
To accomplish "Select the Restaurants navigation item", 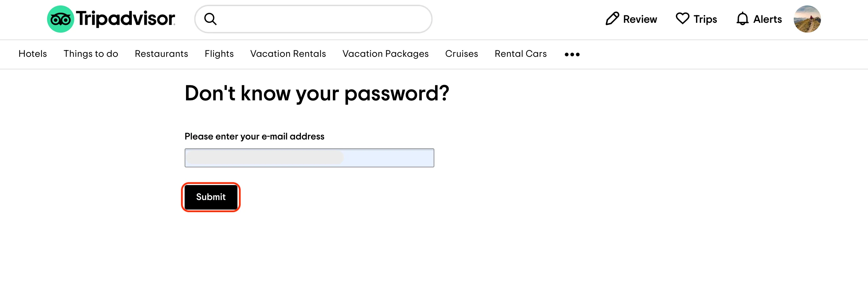I will (x=161, y=54).
